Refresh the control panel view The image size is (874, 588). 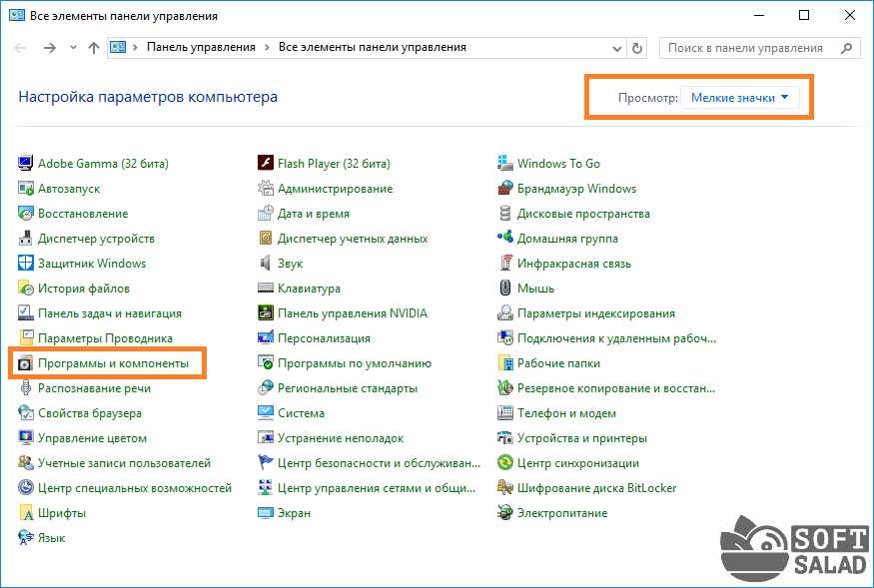click(x=637, y=48)
